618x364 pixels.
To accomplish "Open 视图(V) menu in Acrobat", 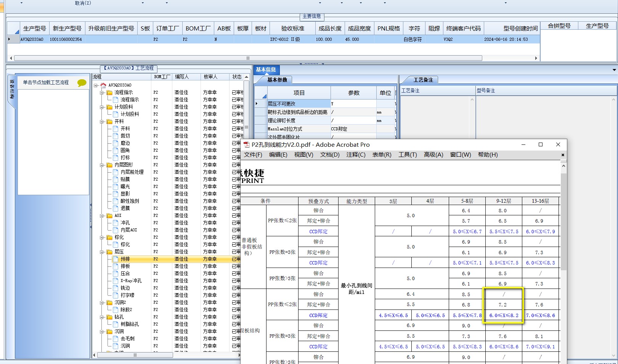I will pyautogui.click(x=303, y=155).
